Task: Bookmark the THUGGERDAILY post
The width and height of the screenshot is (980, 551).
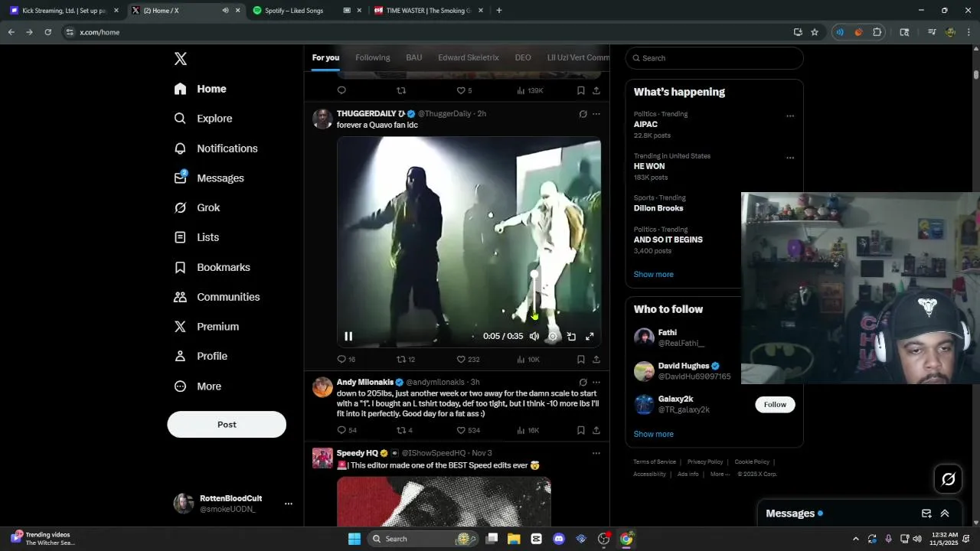Action: point(580,359)
